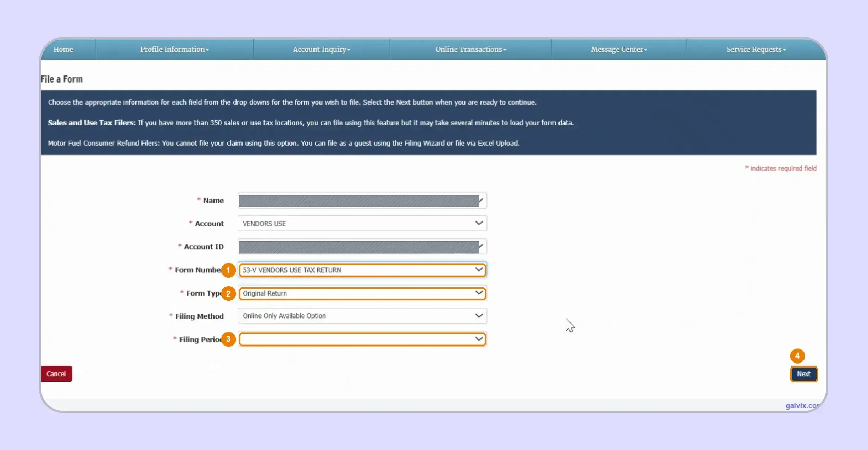
Task: Click the Next button
Action: tap(804, 374)
